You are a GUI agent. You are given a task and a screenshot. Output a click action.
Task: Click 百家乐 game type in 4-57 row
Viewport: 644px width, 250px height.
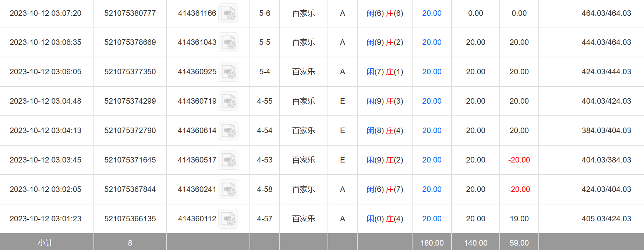pyautogui.click(x=304, y=219)
